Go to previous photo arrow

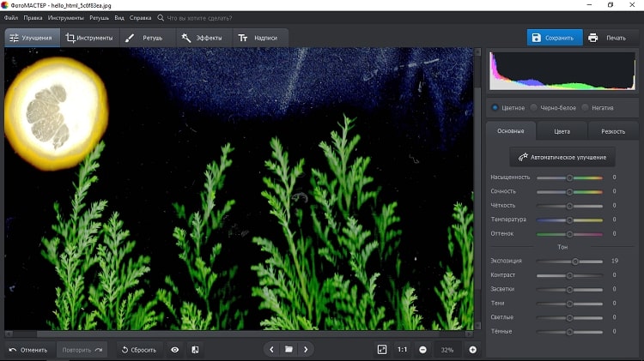tap(272, 350)
